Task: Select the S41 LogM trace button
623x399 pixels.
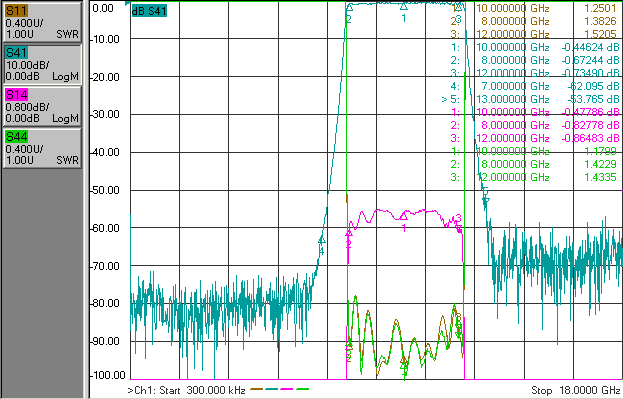Action: (x=42, y=64)
